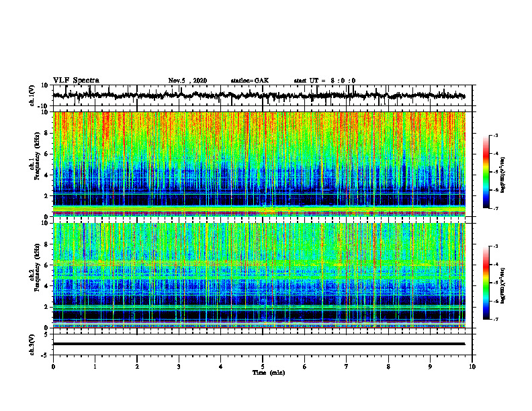Click time axis tick label "4"

tap(220, 367)
